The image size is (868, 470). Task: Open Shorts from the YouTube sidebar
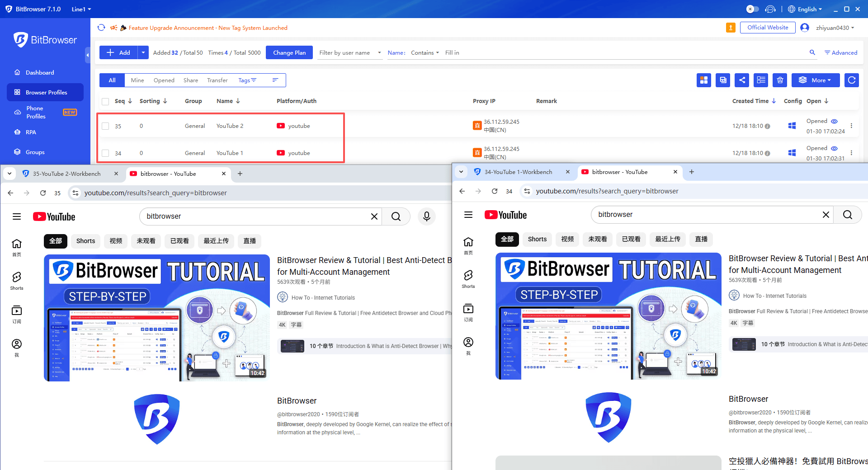[x=17, y=280]
